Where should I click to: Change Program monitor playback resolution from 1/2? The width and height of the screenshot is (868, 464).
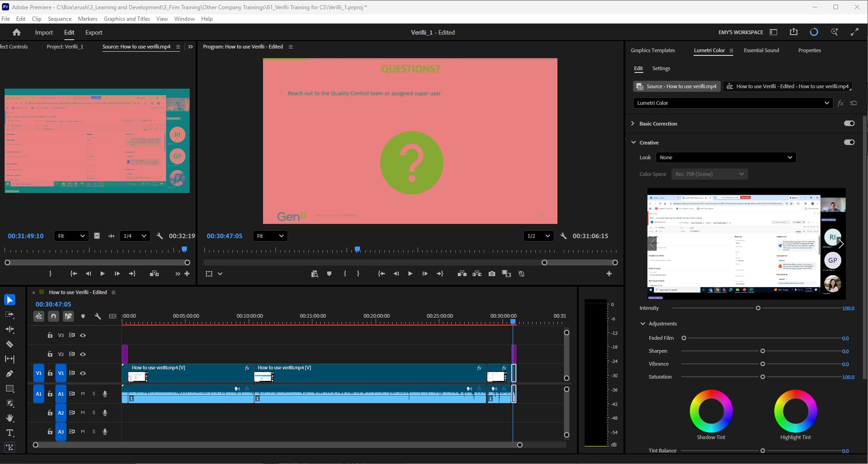coord(538,236)
